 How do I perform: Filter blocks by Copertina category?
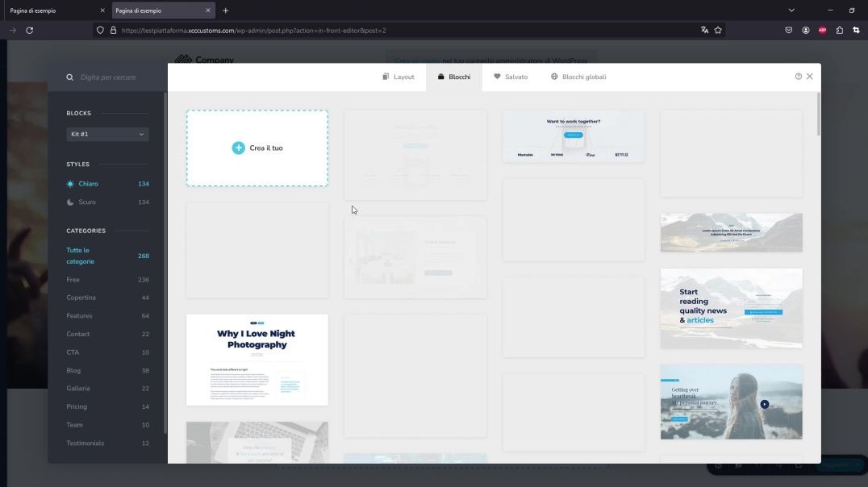(107, 298)
